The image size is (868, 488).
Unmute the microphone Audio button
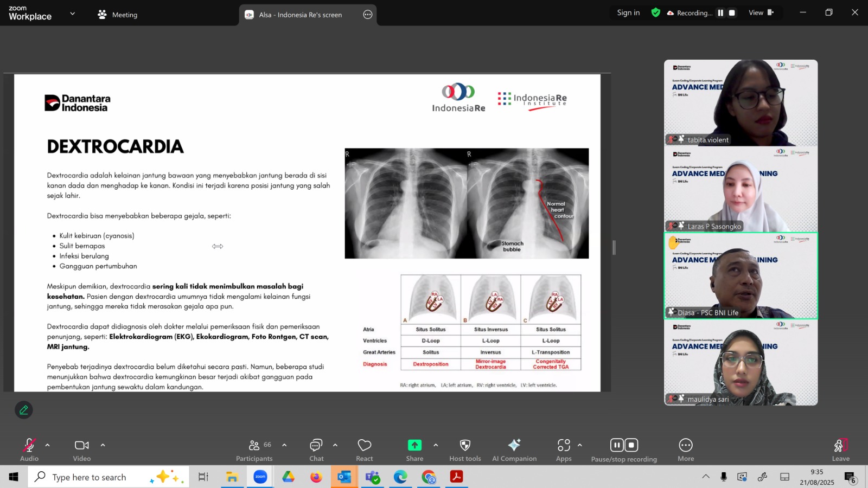point(29,450)
